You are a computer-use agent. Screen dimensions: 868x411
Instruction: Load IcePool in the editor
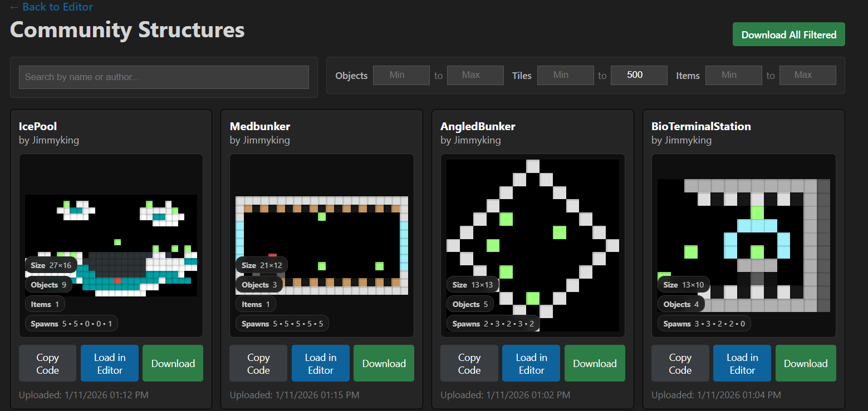pos(110,363)
